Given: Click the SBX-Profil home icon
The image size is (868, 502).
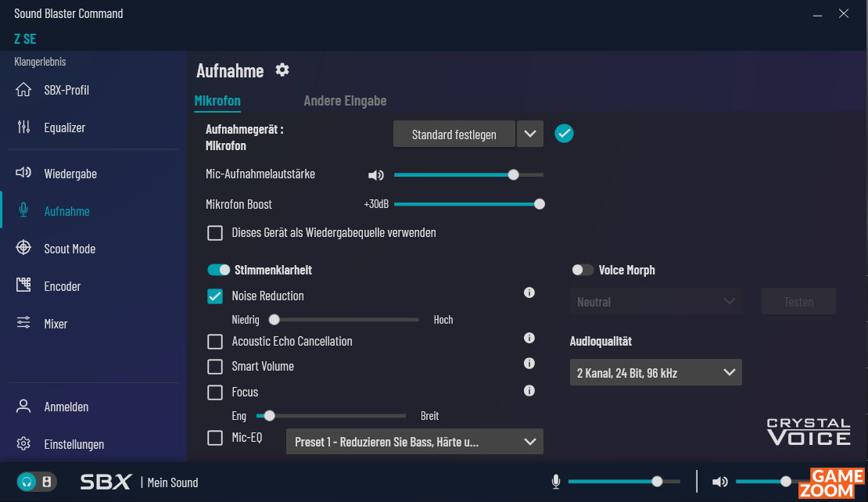Looking at the screenshot, I should [23, 90].
